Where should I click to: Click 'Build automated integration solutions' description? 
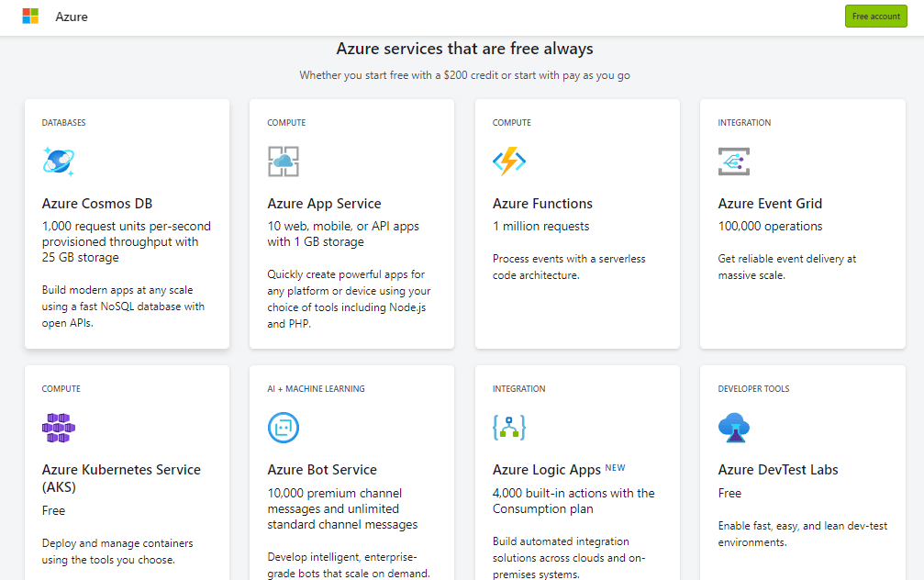569,558
